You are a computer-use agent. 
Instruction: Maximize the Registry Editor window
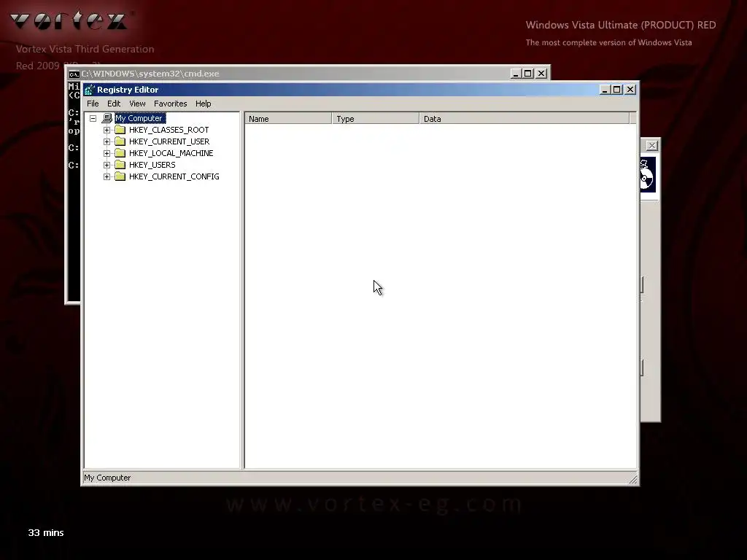pos(617,90)
